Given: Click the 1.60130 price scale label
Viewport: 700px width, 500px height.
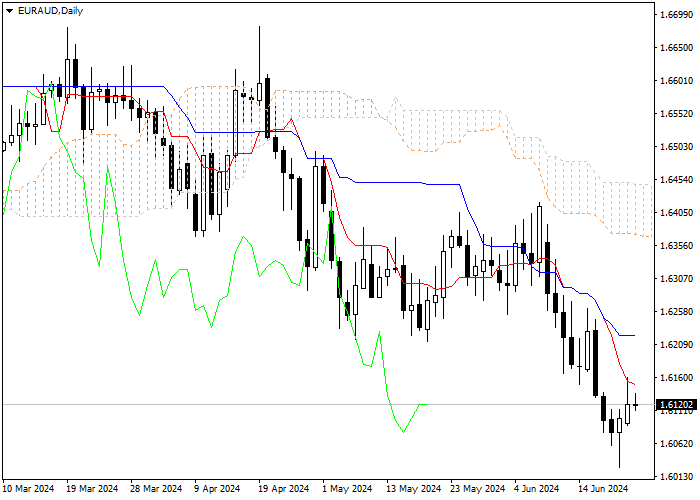Looking at the screenshot, I should point(676,477).
